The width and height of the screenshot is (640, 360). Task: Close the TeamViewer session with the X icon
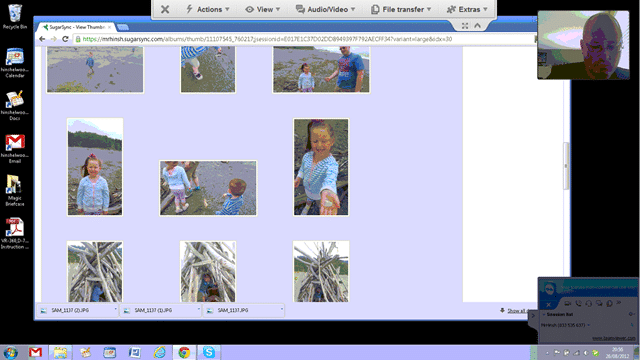165,9
